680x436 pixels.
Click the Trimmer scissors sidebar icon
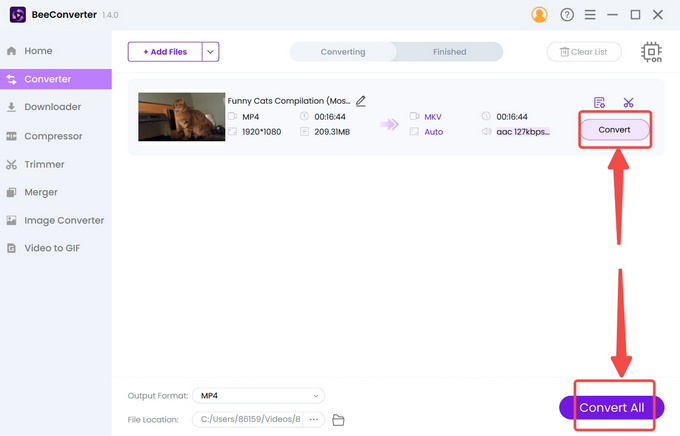coord(12,164)
